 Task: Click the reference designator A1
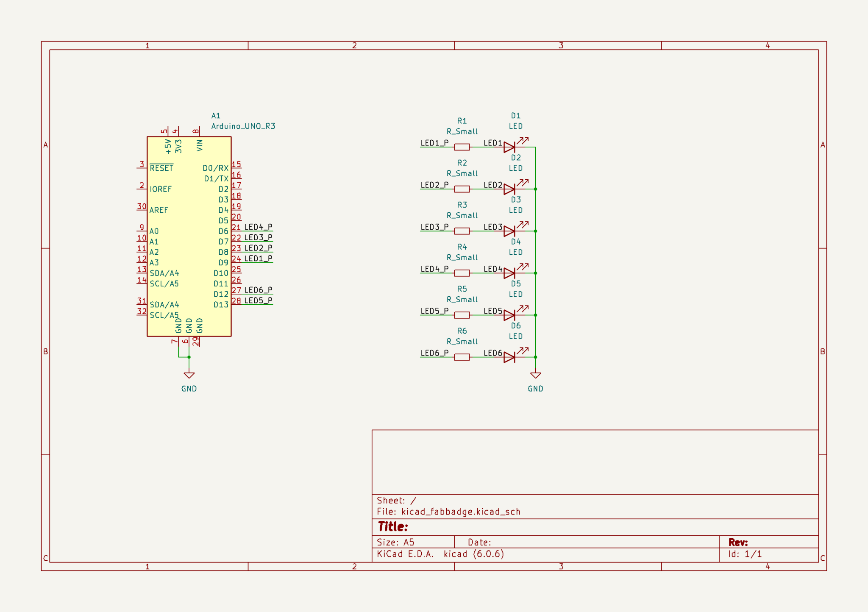tap(216, 115)
